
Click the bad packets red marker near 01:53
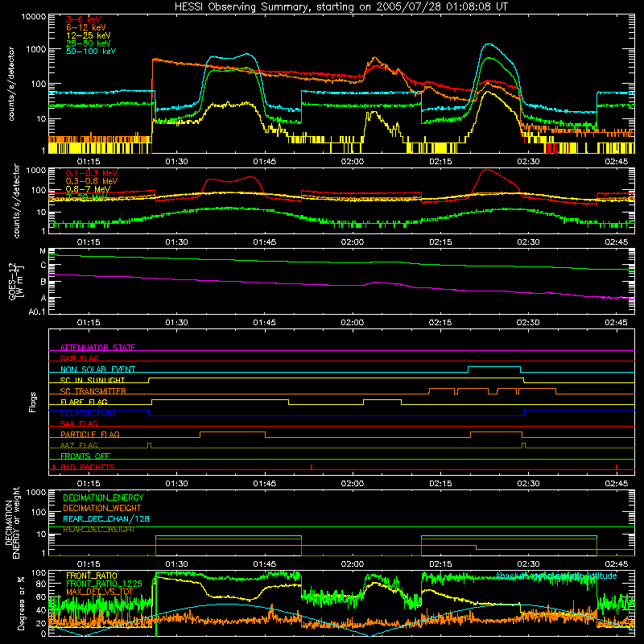coord(312,467)
